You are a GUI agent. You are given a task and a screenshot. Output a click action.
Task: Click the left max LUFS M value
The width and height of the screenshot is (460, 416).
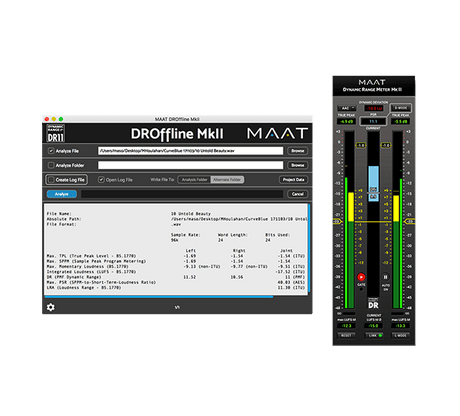(x=346, y=325)
